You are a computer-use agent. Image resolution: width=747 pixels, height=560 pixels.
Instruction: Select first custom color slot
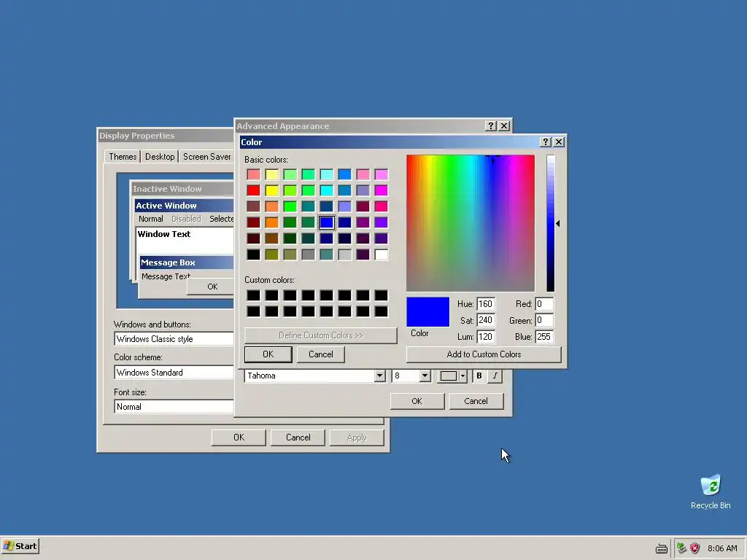253,295
